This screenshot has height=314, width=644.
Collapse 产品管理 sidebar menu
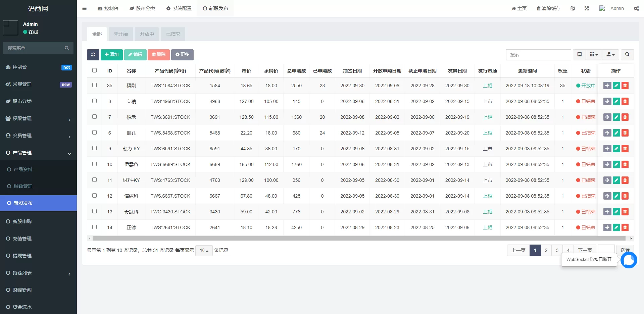[x=38, y=153]
